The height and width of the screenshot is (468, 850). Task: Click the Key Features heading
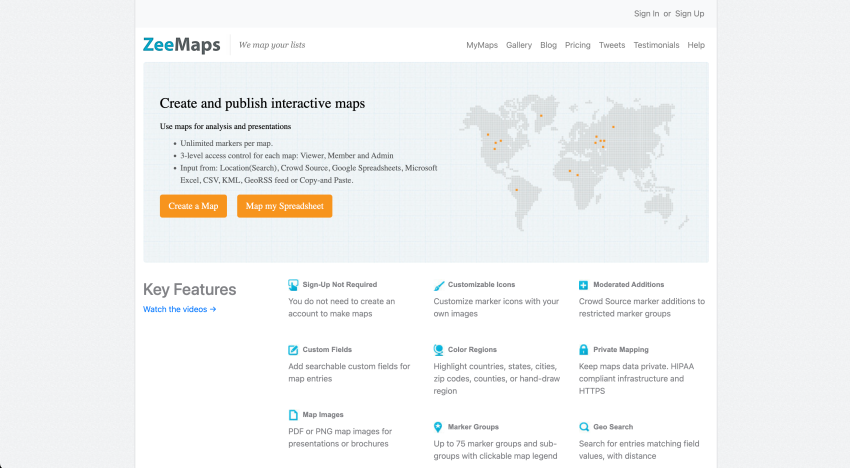190,290
